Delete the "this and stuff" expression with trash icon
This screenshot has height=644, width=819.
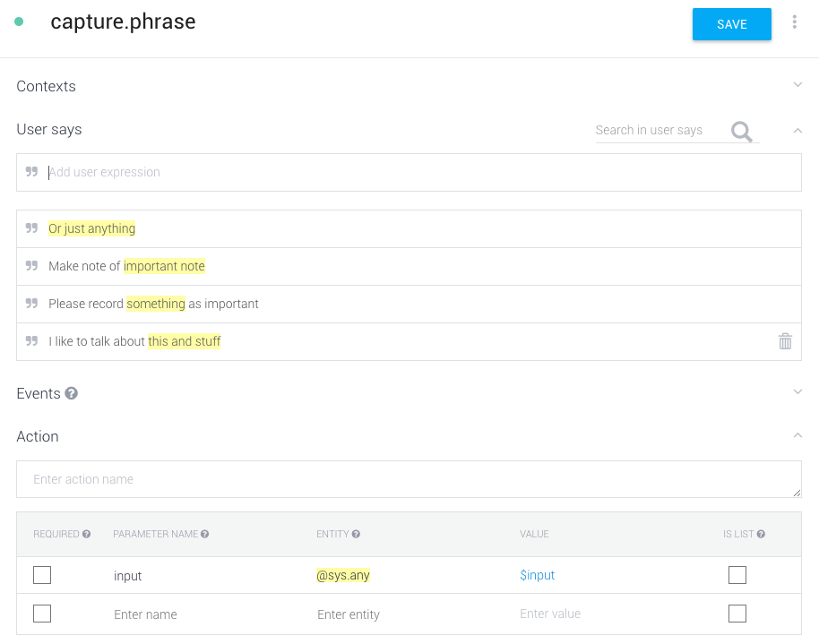(x=785, y=341)
